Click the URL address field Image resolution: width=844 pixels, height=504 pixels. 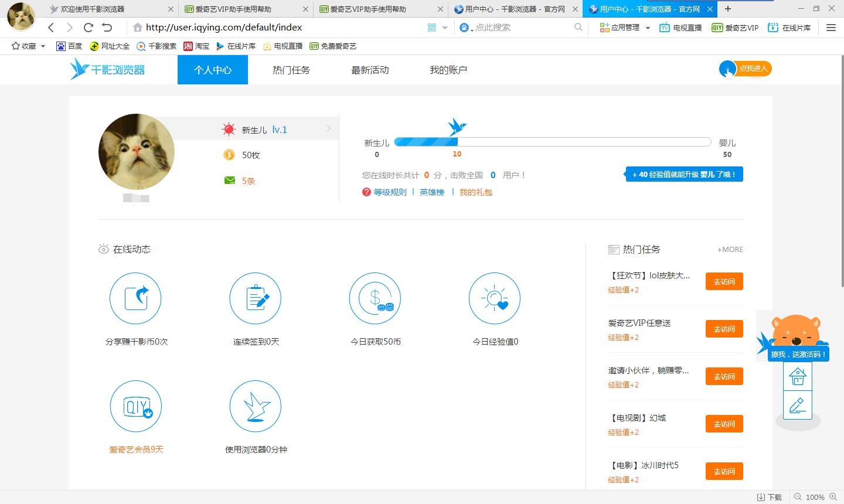click(x=284, y=28)
